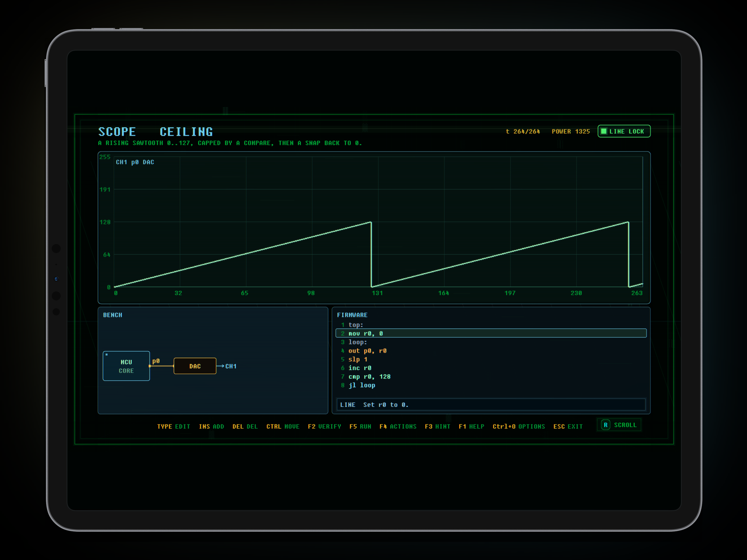Click the R key icon beside SCROLL
The height and width of the screenshot is (560, 747).
(606, 425)
